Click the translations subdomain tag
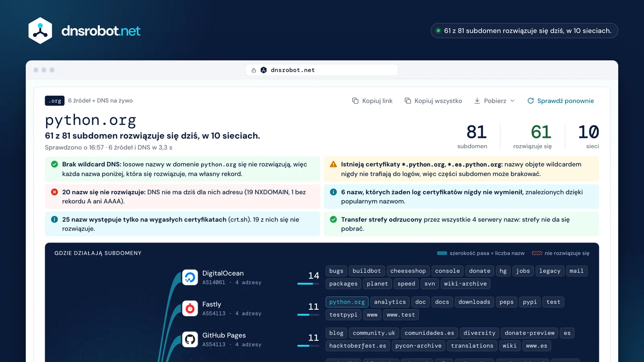 tap(472, 346)
